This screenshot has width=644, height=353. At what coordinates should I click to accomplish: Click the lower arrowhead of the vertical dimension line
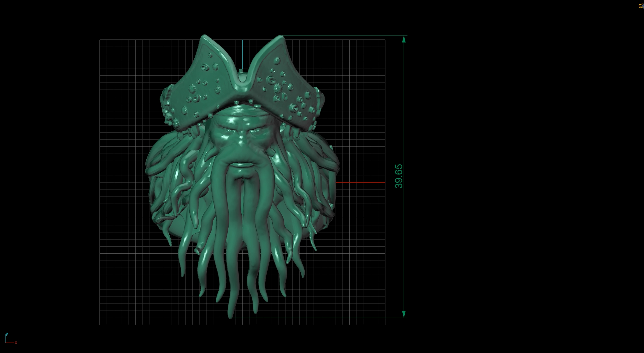pos(404,314)
